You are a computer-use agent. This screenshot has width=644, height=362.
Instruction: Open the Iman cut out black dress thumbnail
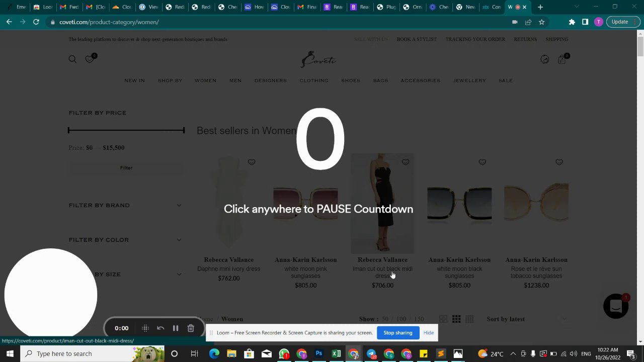[382, 203]
